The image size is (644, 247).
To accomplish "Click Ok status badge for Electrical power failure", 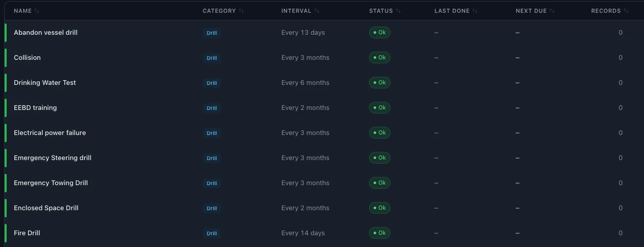I will point(380,132).
